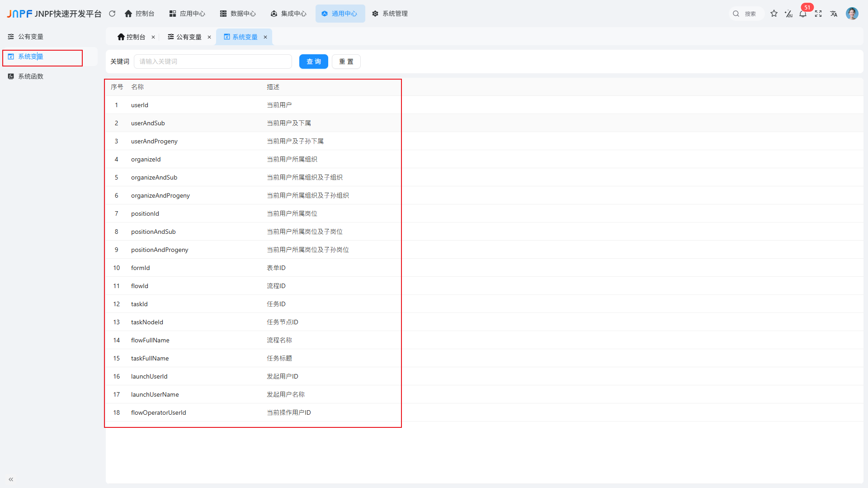Open the language translation icon
Viewport: 868px width, 488px height.
(x=834, y=14)
